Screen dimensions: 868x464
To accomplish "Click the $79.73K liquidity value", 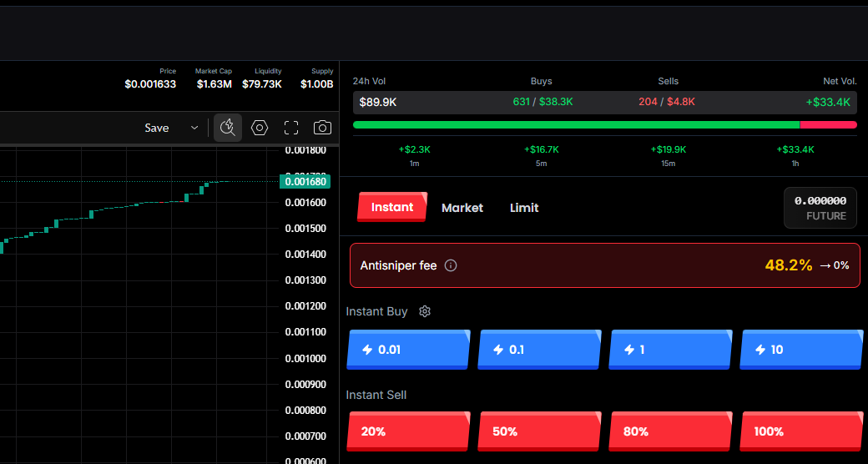I will click(x=262, y=84).
